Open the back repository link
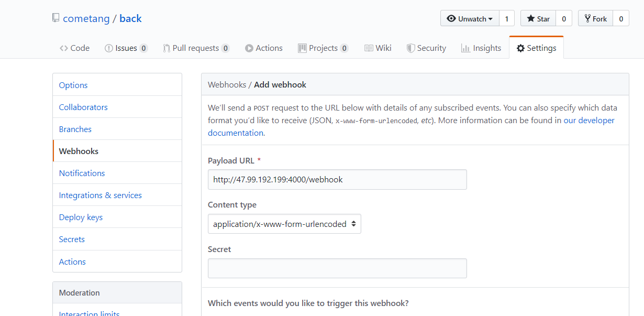The height and width of the screenshot is (316, 644). (130, 18)
